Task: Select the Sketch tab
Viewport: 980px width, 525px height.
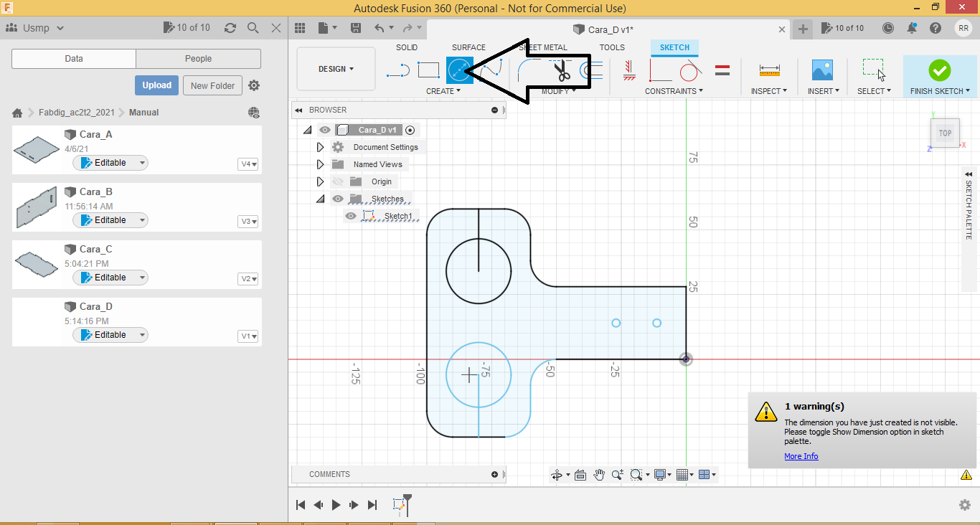Action: click(x=674, y=47)
